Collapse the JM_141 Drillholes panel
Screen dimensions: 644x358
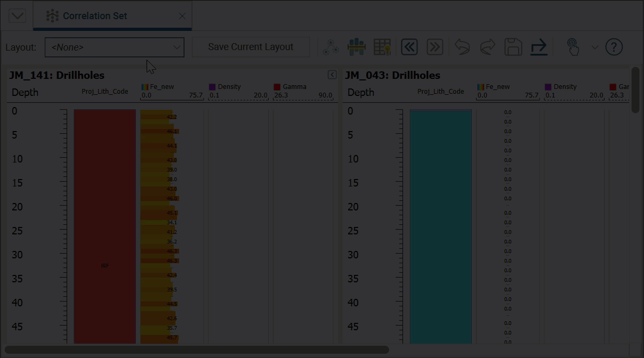click(332, 75)
